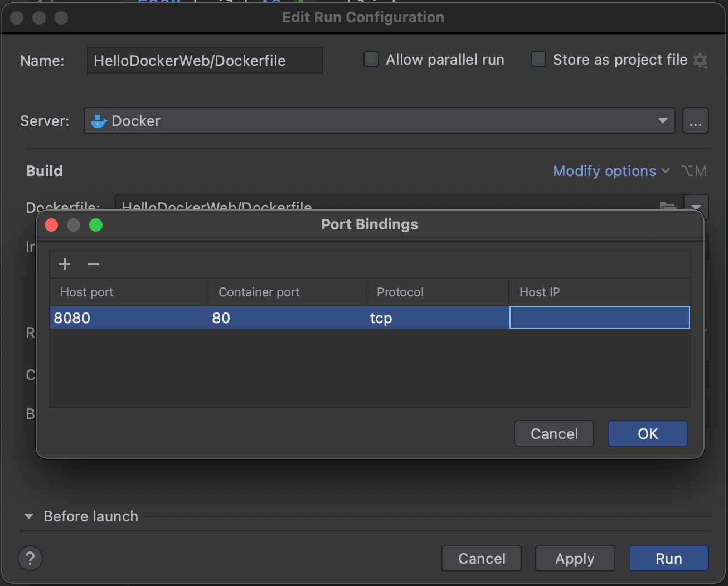Close Port Bindings with the red button

[x=51, y=224]
